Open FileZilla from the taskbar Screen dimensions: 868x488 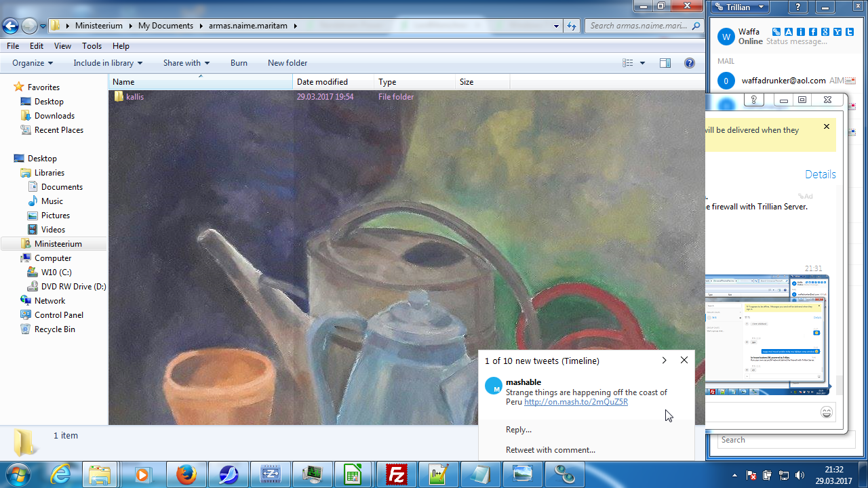(x=395, y=474)
